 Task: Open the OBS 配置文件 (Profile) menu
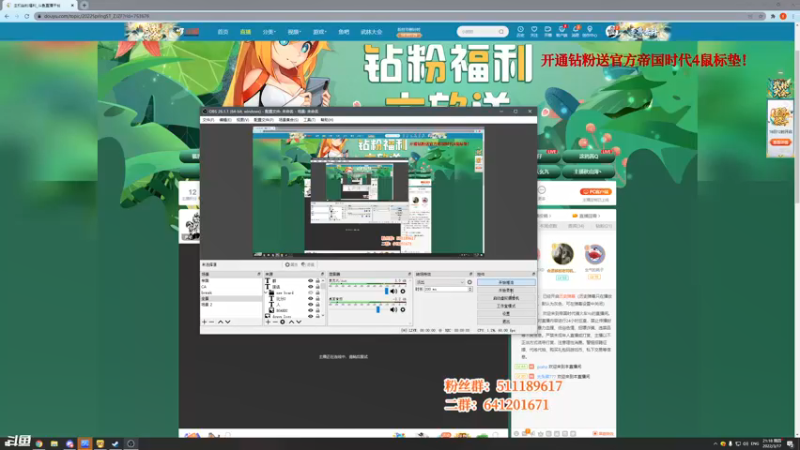(263, 120)
